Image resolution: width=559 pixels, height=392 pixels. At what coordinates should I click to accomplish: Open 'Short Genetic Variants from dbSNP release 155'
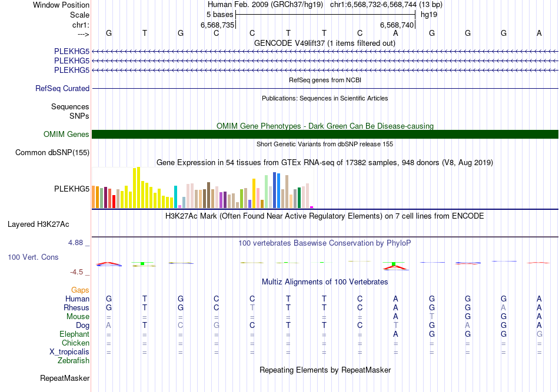point(325,144)
